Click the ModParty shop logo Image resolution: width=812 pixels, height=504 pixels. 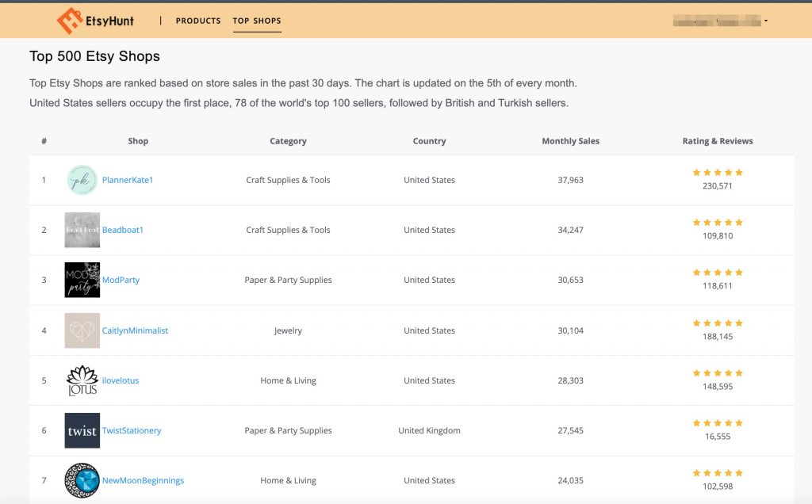[x=82, y=280]
